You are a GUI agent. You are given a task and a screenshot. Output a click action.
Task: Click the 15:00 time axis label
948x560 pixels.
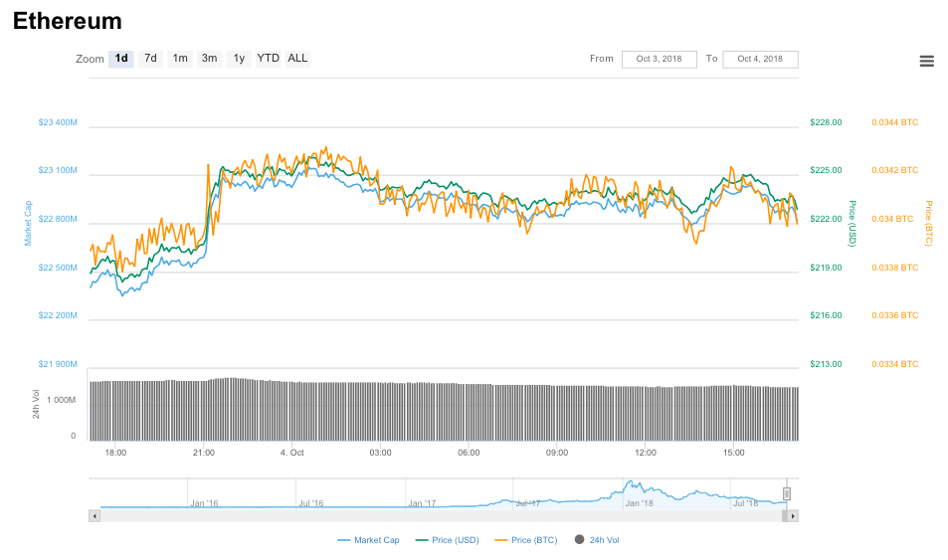coord(734,453)
